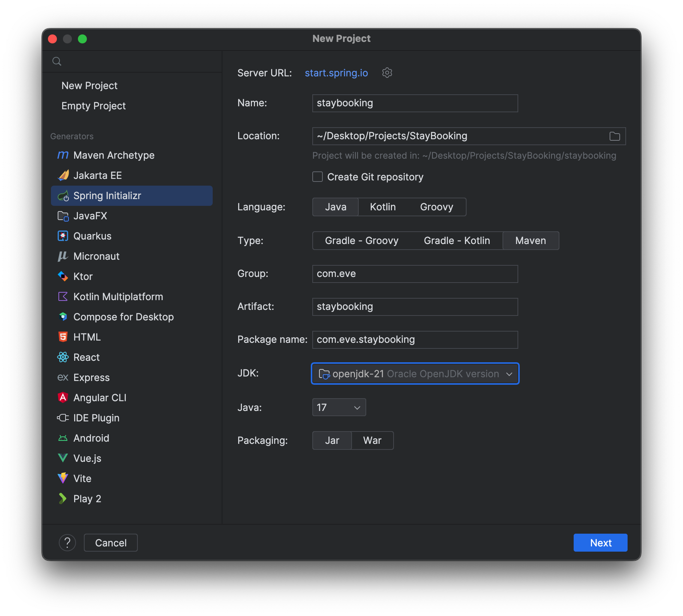
Task: Pick the Angular CLI generator
Action: [x=100, y=398]
